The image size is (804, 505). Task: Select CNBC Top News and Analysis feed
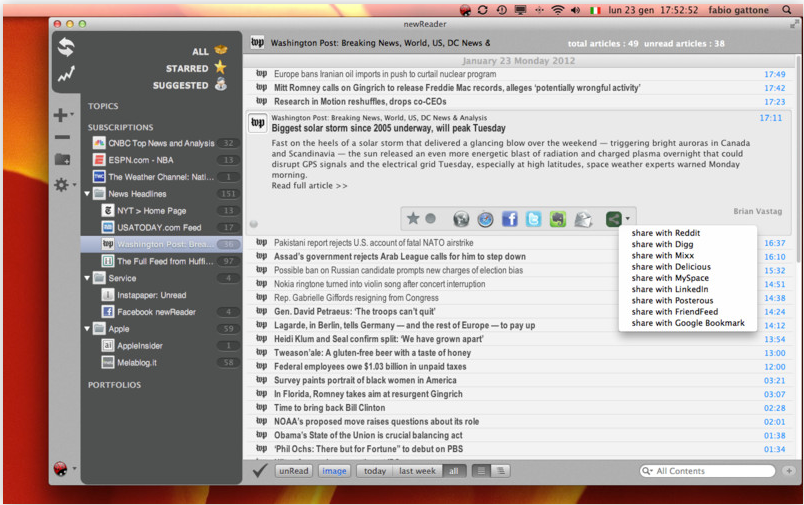[161, 143]
